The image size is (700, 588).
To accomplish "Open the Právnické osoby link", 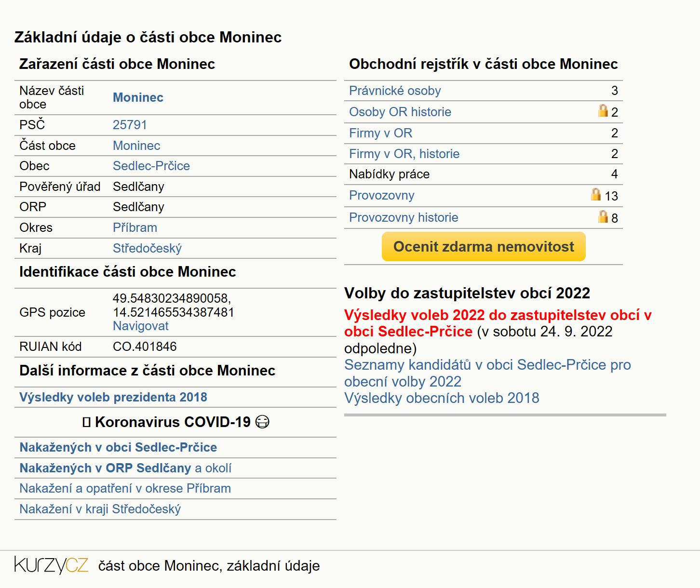I will click(395, 91).
